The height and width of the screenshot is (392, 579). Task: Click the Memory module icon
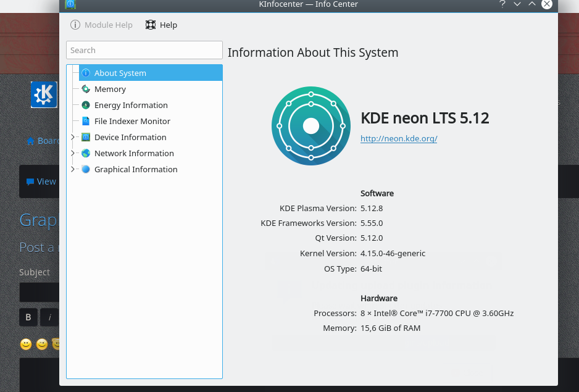pyautogui.click(x=86, y=89)
